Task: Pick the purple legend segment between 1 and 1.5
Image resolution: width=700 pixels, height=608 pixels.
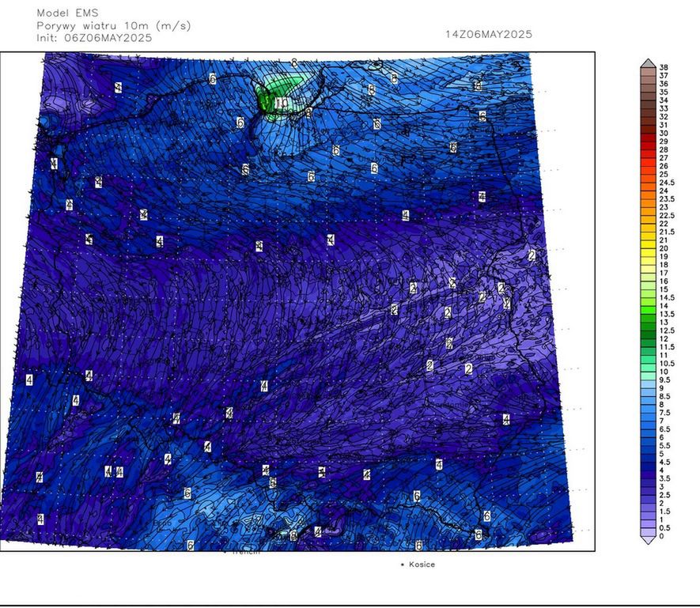Action: 648,515
